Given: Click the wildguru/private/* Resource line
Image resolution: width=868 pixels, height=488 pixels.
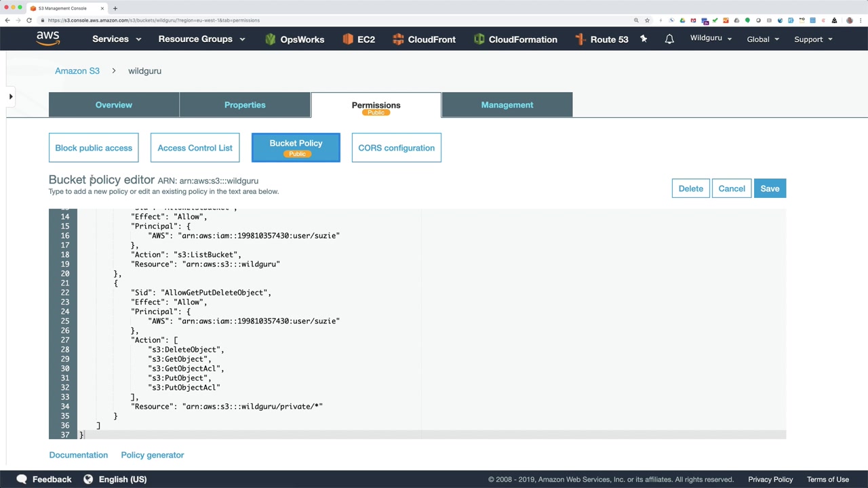Looking at the screenshot, I should [x=227, y=407].
